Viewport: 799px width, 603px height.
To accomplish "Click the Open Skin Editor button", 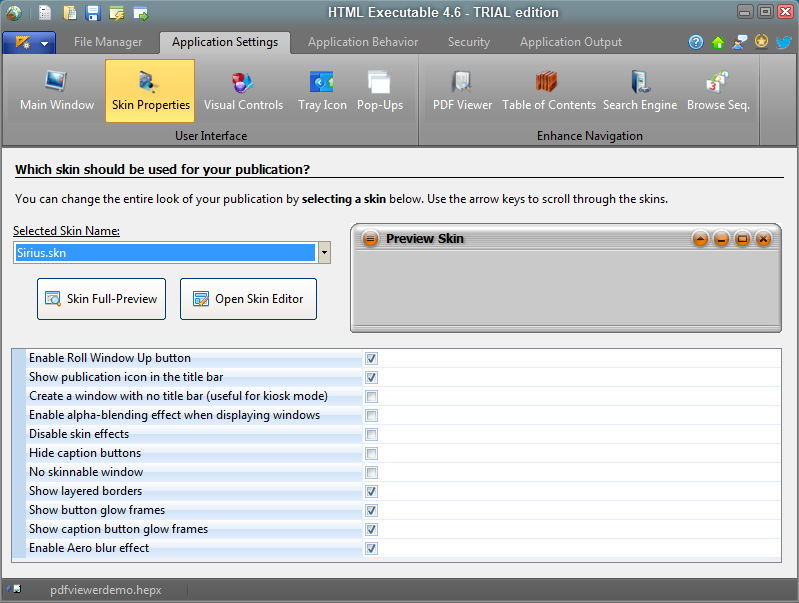I will 248,299.
